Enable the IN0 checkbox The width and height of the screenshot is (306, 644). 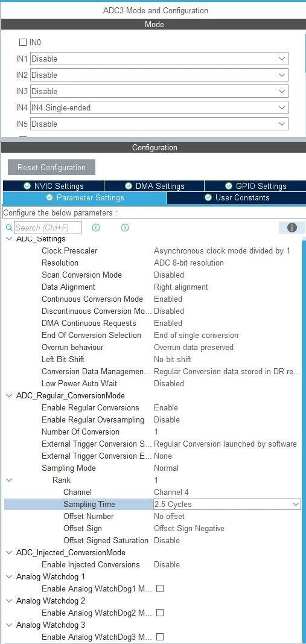(x=23, y=42)
